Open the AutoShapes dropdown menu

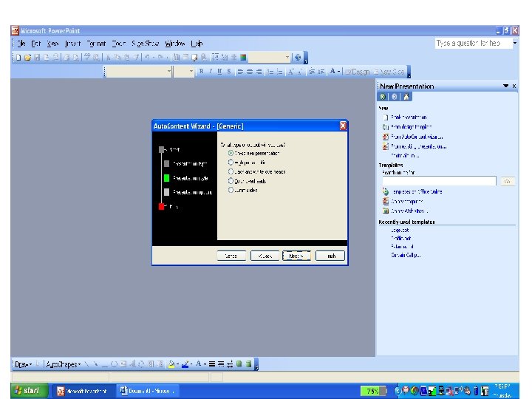64,364
